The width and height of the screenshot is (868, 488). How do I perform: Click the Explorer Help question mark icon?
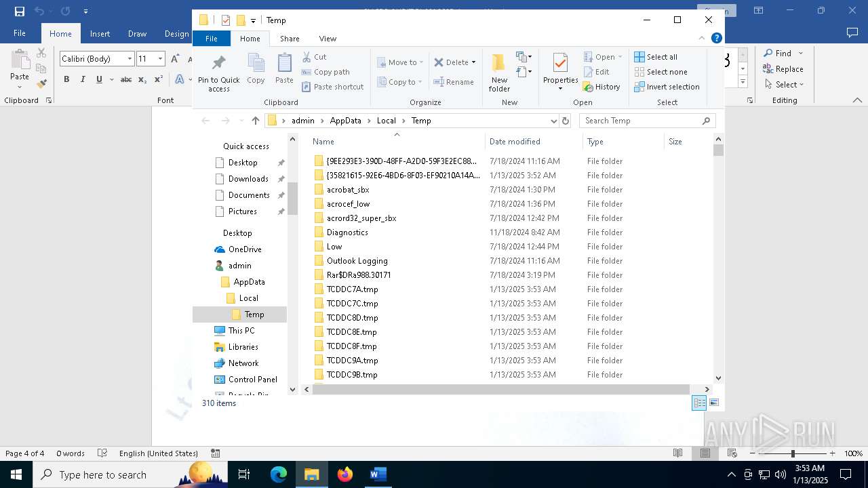pos(716,39)
